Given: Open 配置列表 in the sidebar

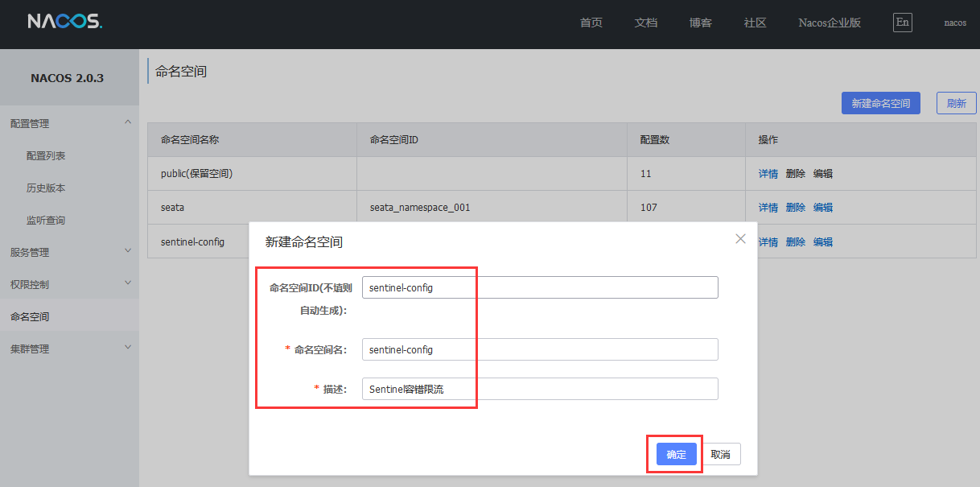Looking at the screenshot, I should tap(46, 155).
